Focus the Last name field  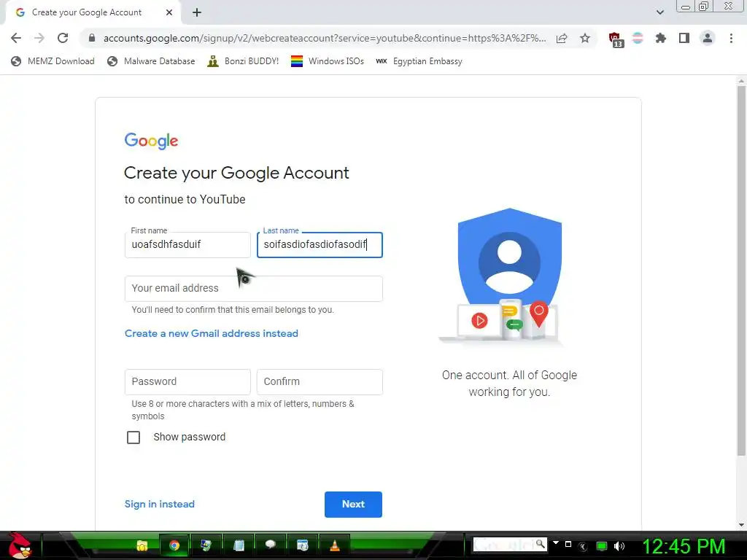coord(320,245)
